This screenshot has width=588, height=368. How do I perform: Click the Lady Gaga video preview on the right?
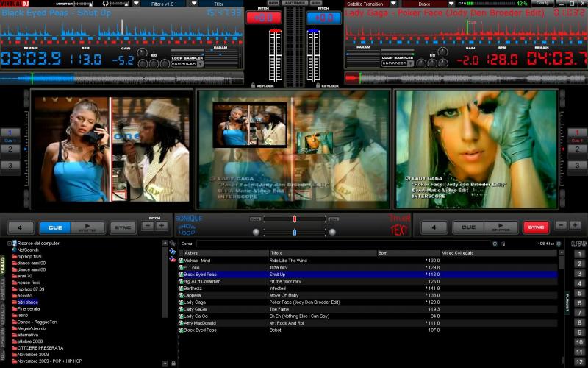[x=476, y=149]
